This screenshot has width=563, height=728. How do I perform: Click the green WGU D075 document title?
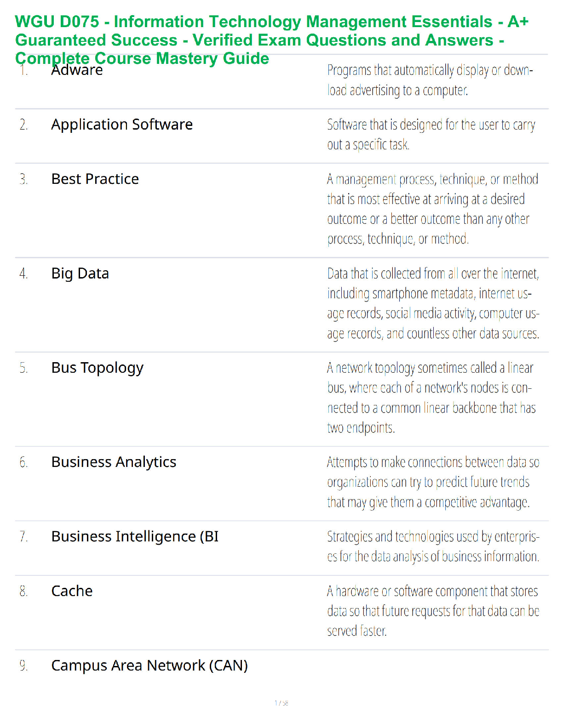[271, 40]
